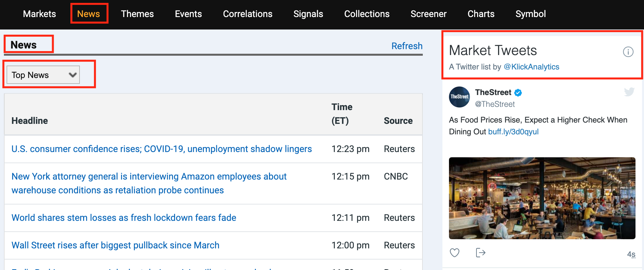Viewport: 644px width, 270px height.
Task: Click the 4s tweet timestamp
Action: pos(631,255)
